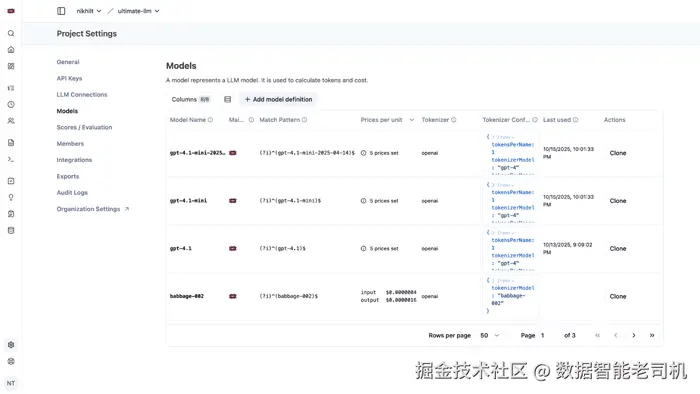Open Prompts via the document icon
The height and width of the screenshot is (394, 700).
11,143
